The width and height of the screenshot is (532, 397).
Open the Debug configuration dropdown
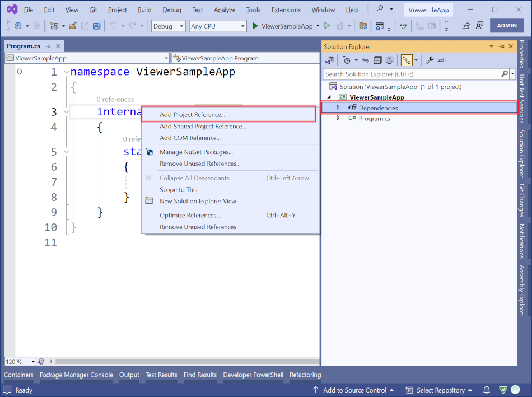169,26
